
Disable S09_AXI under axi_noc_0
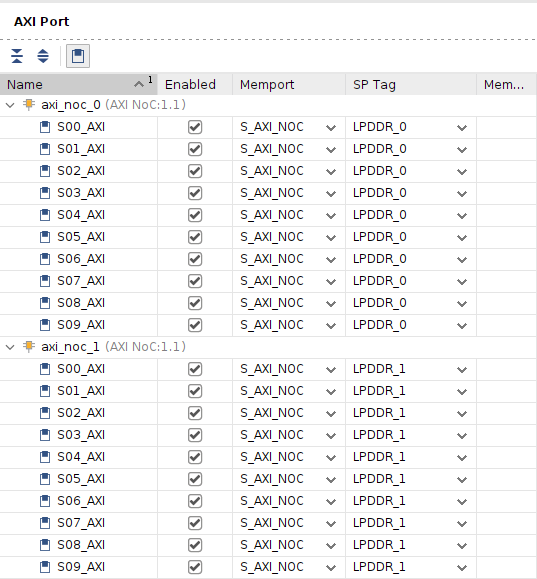click(195, 325)
